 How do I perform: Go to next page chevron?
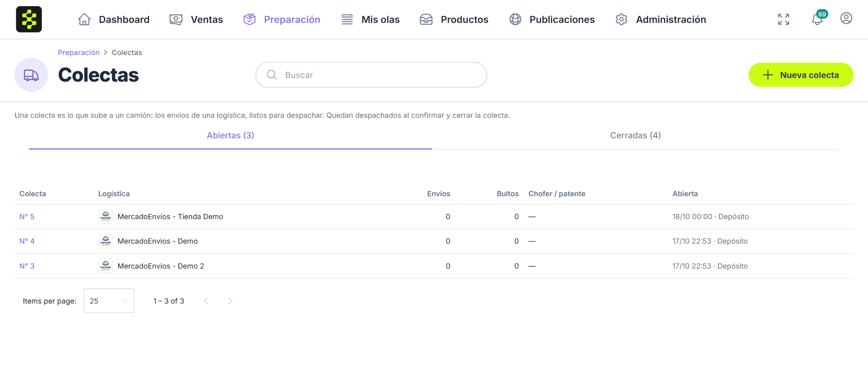(x=230, y=301)
